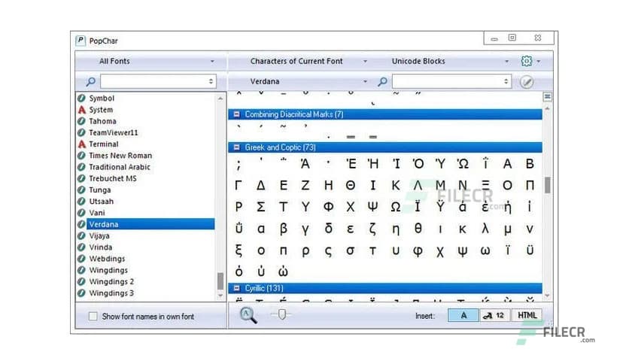Click the font icon beside Webdings

click(81, 259)
